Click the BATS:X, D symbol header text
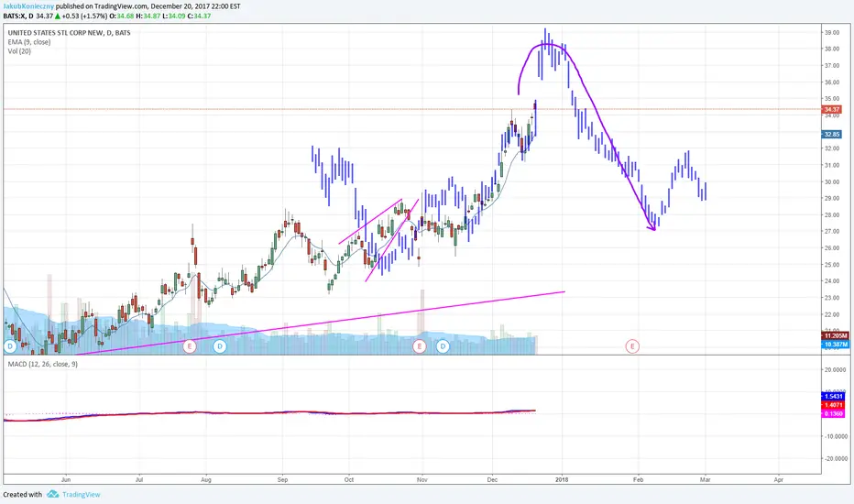Screen dimensions: 854x504 (x=18, y=16)
